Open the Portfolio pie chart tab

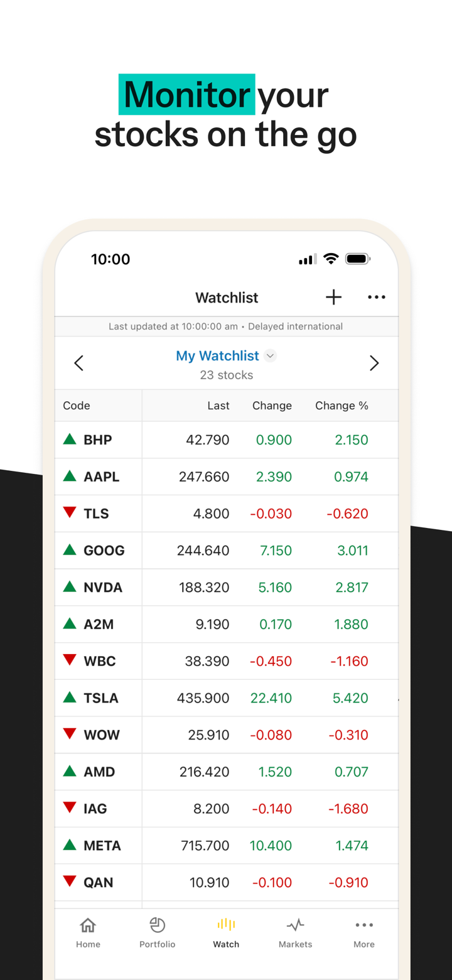point(157,932)
